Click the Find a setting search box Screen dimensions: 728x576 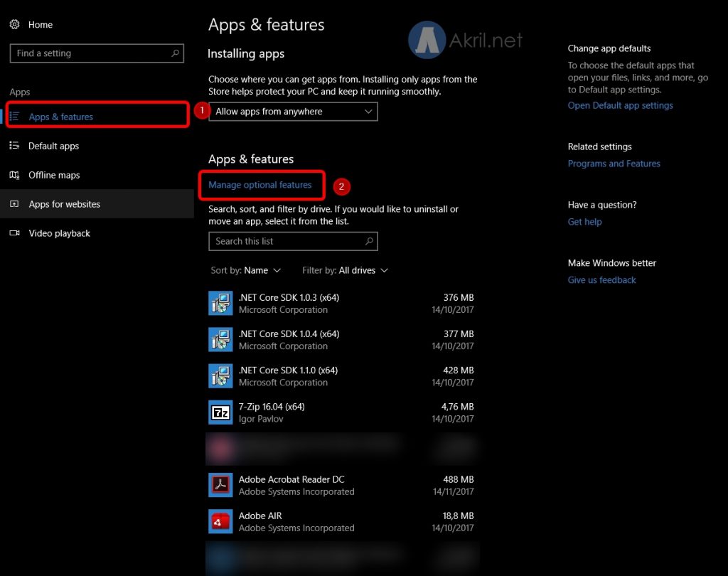97,53
